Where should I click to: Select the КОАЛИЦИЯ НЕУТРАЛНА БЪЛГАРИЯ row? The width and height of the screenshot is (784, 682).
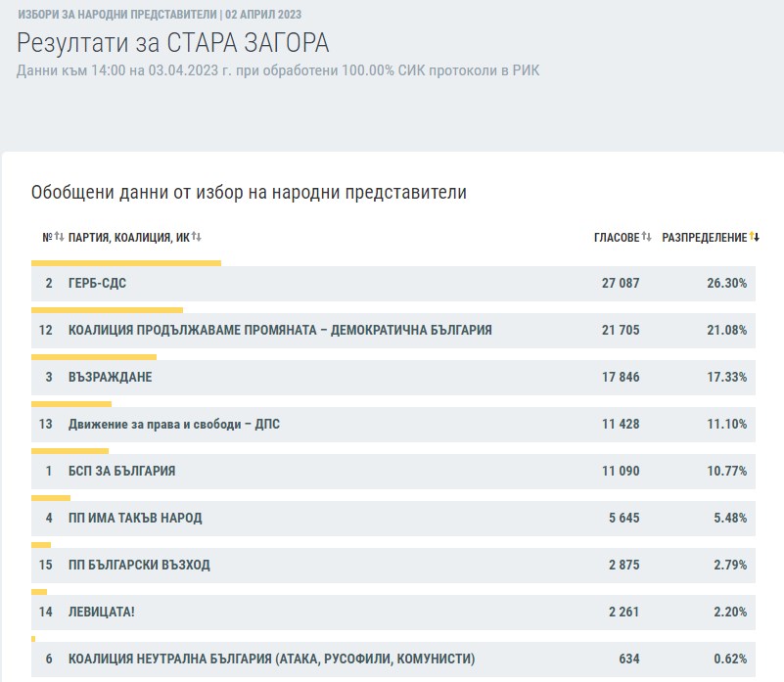point(272,659)
